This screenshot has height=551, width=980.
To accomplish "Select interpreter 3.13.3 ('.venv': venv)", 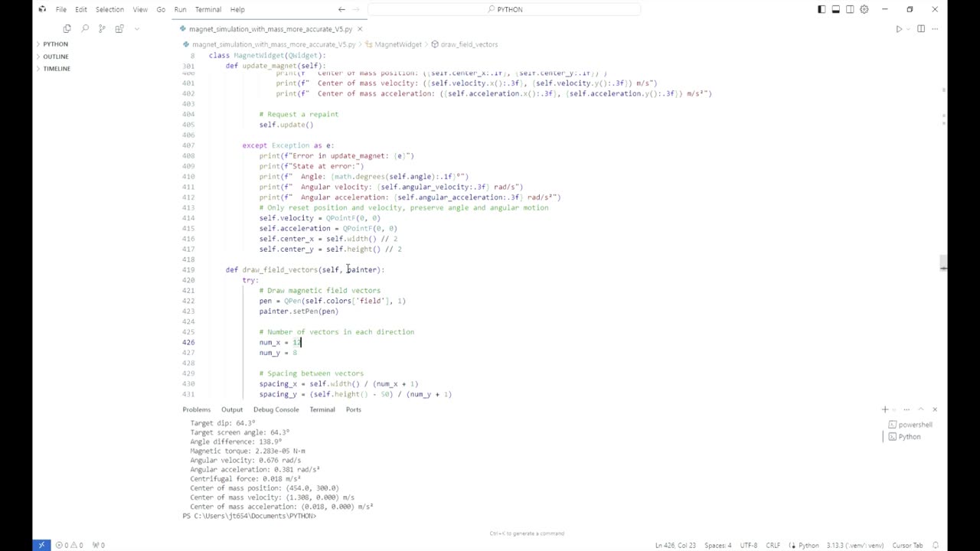I will pyautogui.click(x=854, y=545).
